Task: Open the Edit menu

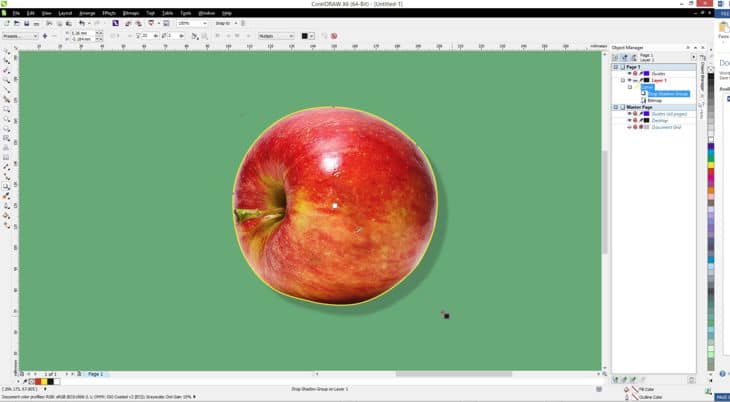Action: 31,14
